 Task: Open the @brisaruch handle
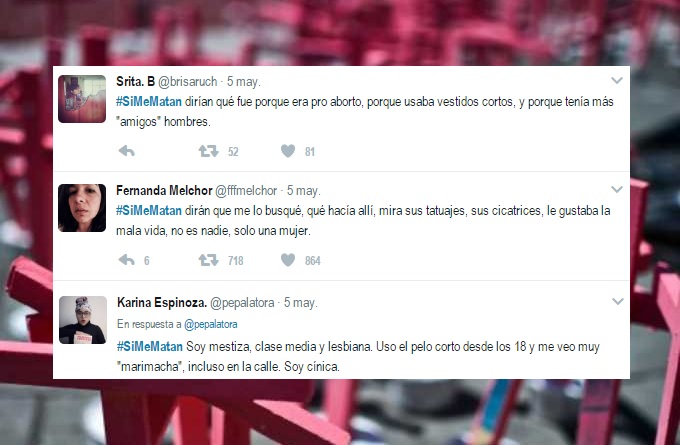tap(187, 82)
